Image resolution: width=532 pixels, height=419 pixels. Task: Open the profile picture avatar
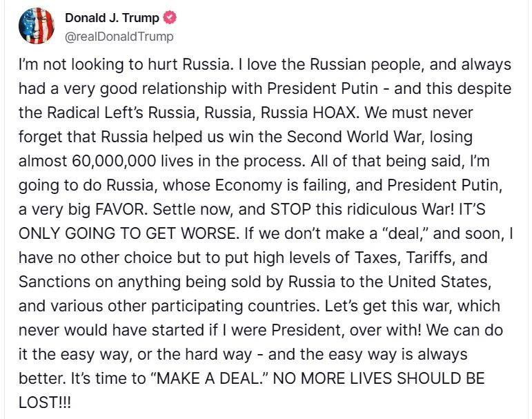[36, 27]
